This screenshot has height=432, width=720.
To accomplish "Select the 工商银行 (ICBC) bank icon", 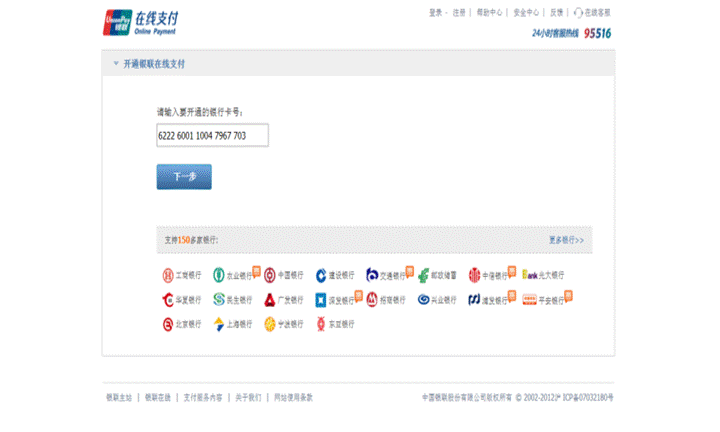I will (x=168, y=276).
